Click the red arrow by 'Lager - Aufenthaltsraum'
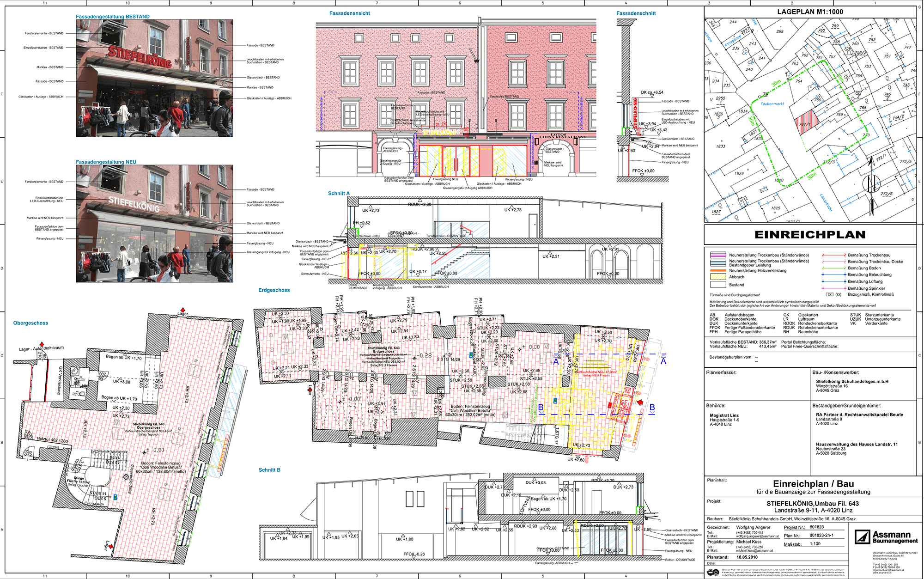 pos(42,344)
